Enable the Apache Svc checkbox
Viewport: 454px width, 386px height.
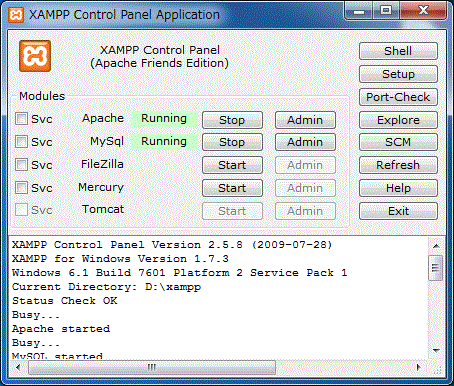pos(21,119)
